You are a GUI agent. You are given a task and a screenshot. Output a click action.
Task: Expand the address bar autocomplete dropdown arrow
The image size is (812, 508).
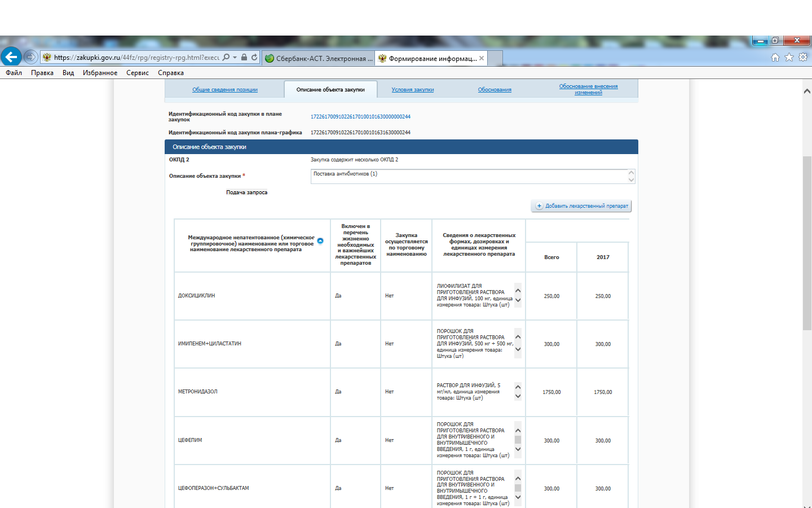tap(235, 58)
